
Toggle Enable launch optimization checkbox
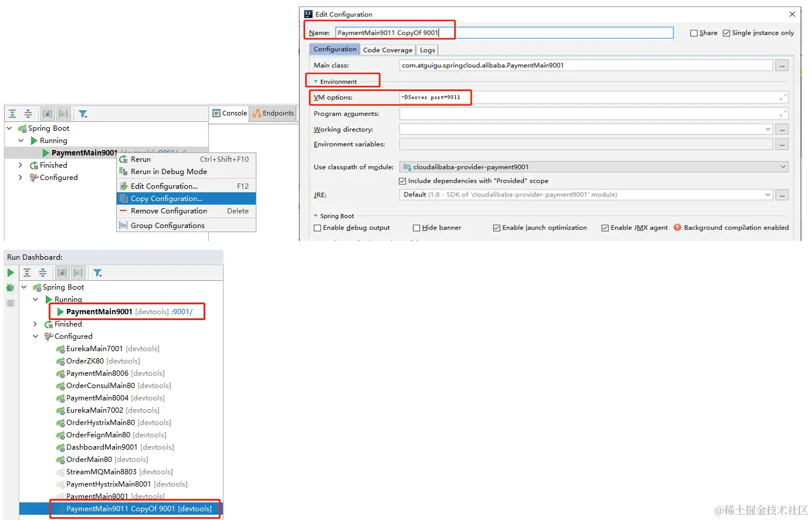497,228
